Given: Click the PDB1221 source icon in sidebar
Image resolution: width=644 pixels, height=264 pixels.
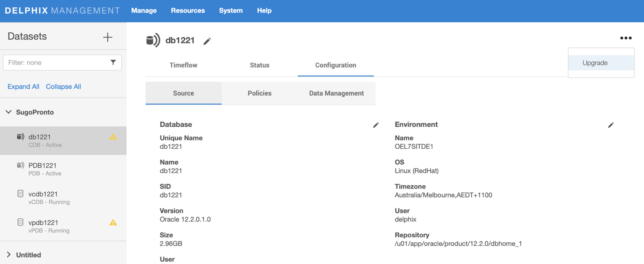Looking at the screenshot, I should 21,165.
